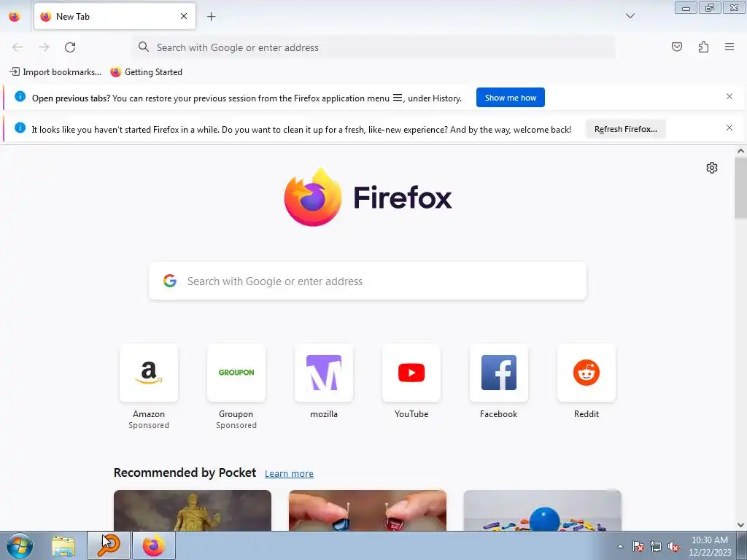Click the Firefox logo on the new tab page
The image size is (747, 560).
368,197
